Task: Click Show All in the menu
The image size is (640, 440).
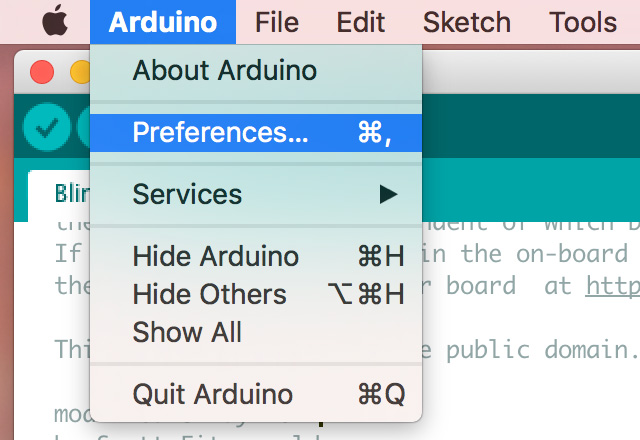Action: point(187,331)
